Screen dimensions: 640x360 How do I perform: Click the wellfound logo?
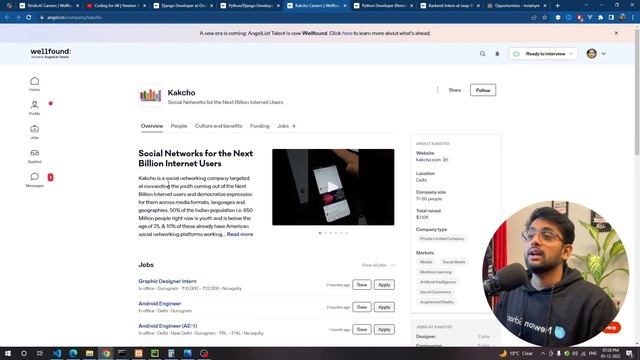[x=51, y=53]
